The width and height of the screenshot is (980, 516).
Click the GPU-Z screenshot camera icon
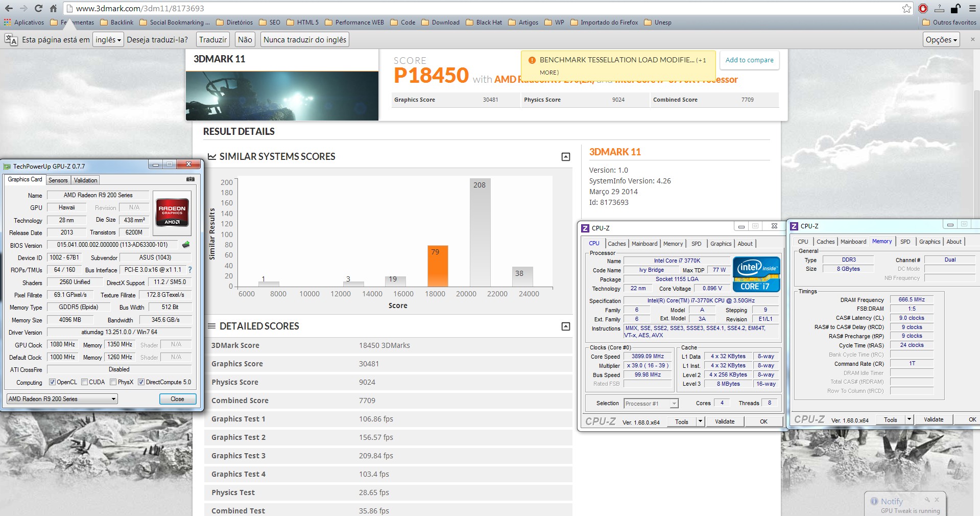pos(190,179)
